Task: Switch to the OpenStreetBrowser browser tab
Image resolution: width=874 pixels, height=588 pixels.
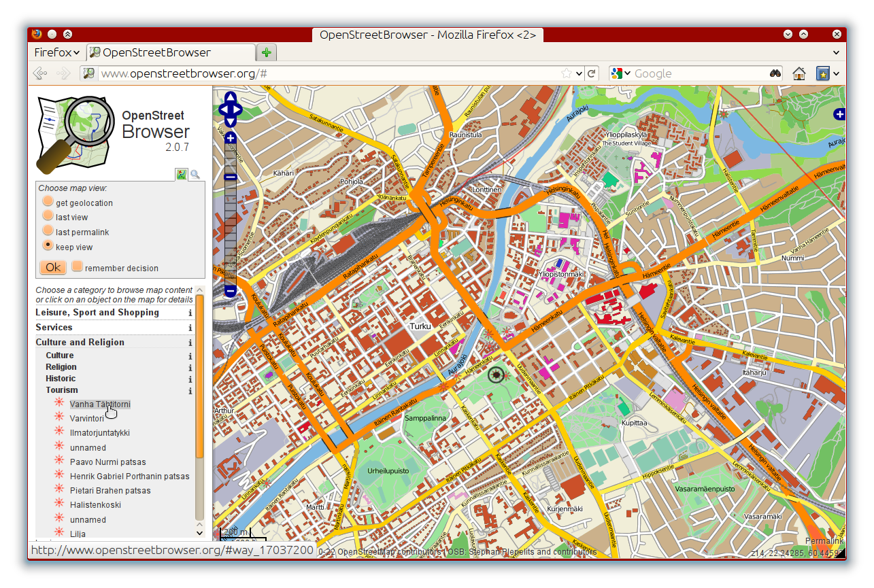Action: [171, 52]
